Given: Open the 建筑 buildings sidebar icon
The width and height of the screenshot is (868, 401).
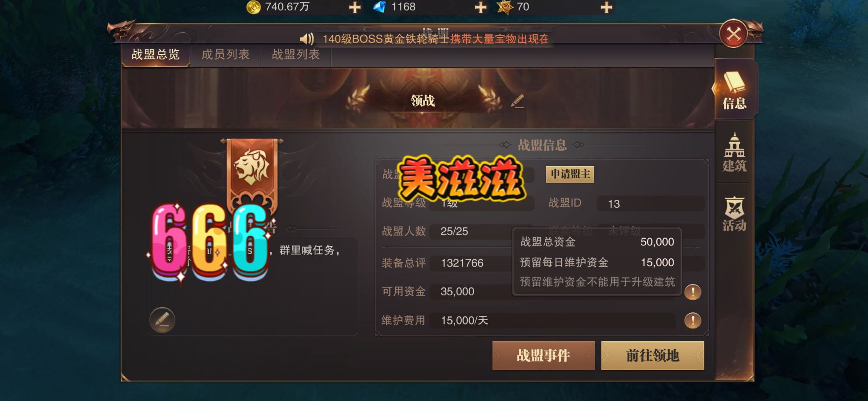Looking at the screenshot, I should 734,152.
